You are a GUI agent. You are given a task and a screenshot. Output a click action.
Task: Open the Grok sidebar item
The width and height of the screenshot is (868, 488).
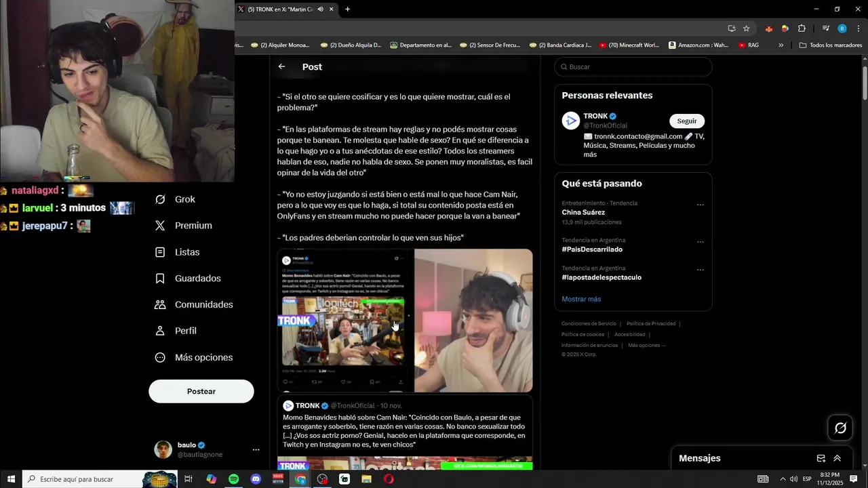[x=175, y=199]
